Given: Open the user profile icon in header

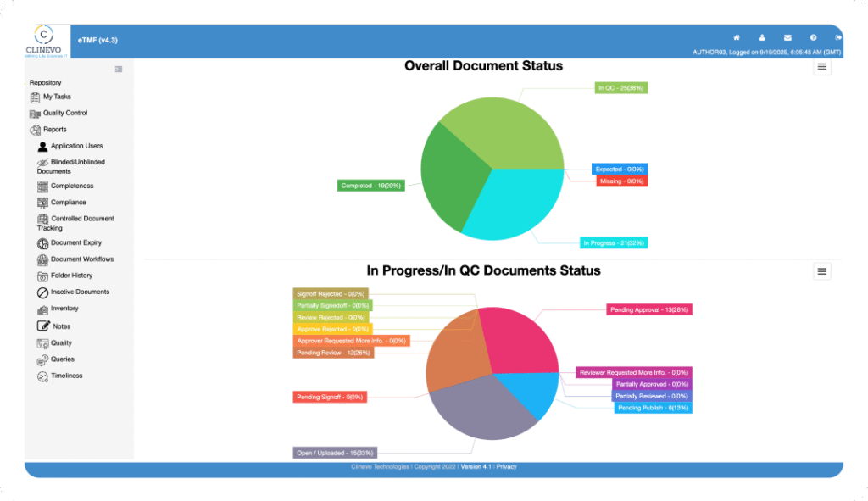Looking at the screenshot, I should pyautogui.click(x=762, y=37).
